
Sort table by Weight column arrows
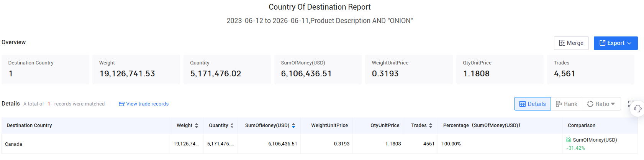click(197, 125)
